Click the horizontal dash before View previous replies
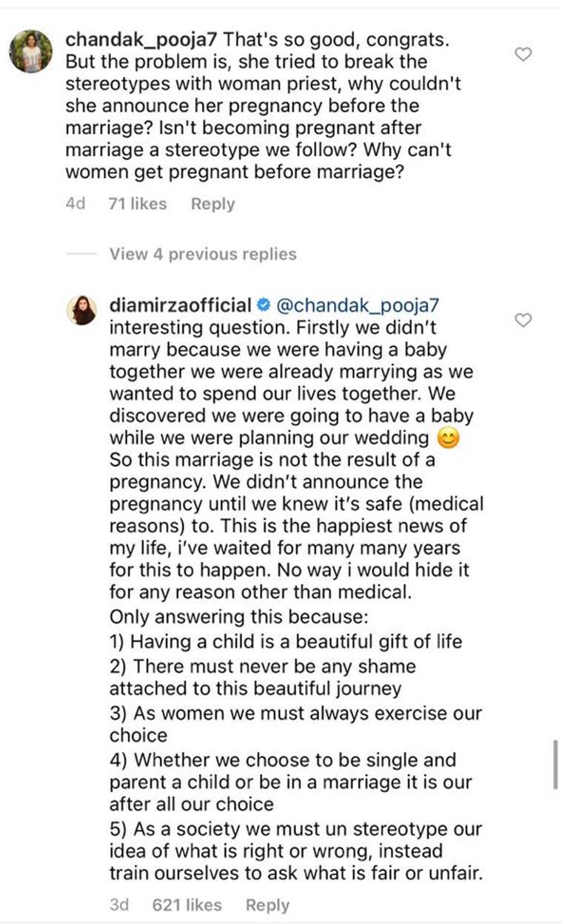Viewport: 562px width, 924px height. click(81, 254)
